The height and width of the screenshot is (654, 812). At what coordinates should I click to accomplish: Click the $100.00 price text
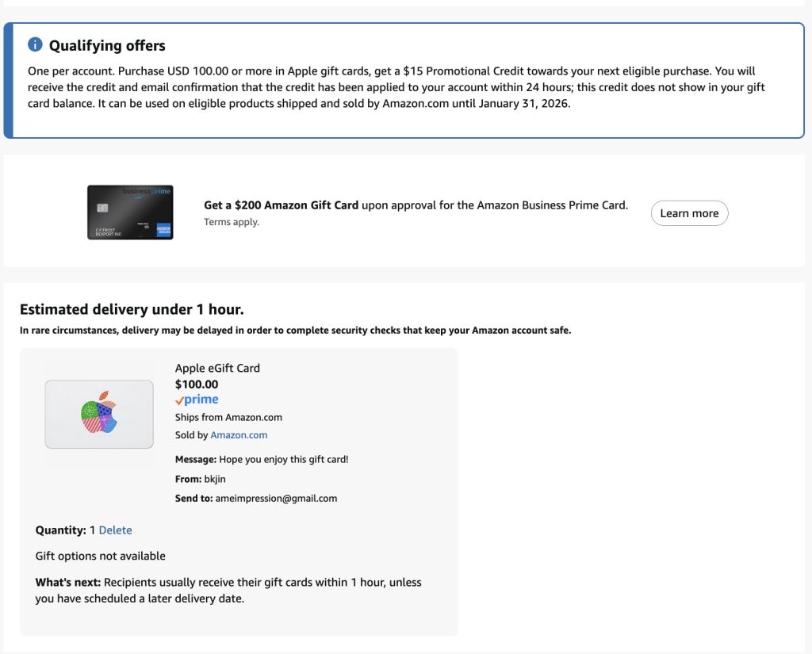(x=197, y=384)
